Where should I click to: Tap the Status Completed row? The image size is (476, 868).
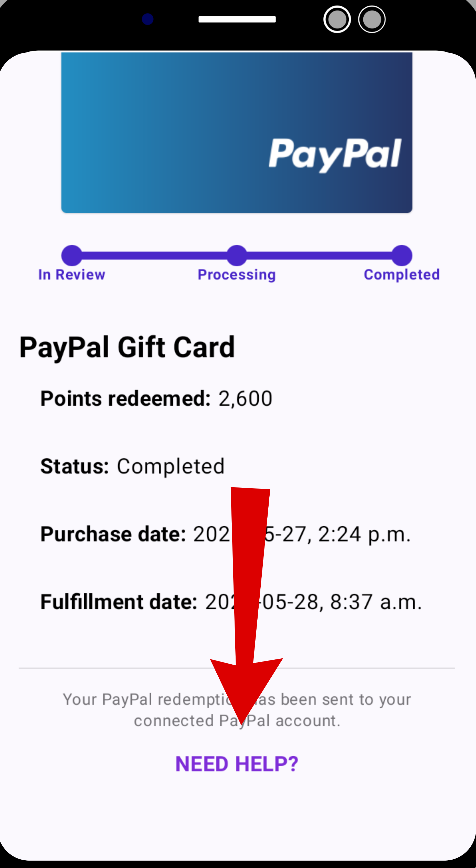tap(132, 466)
